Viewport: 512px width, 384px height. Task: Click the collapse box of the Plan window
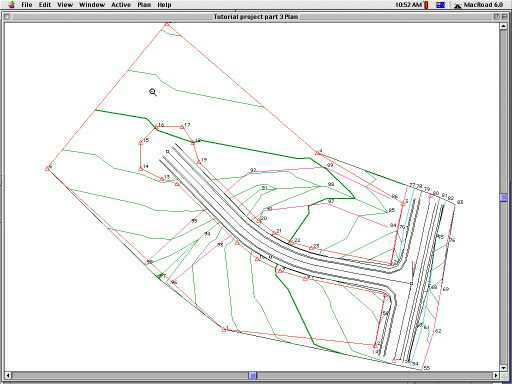505,16
